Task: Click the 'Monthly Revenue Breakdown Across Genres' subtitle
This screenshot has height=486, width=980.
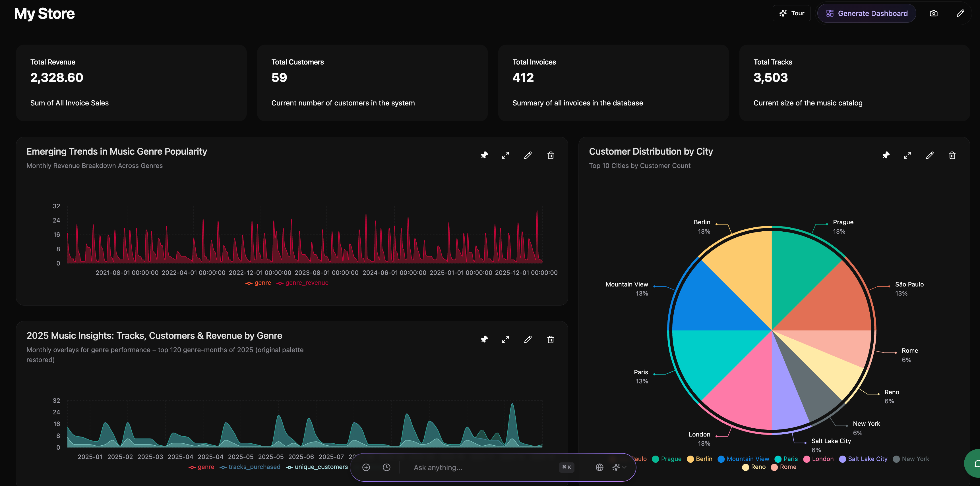Action: (x=94, y=166)
